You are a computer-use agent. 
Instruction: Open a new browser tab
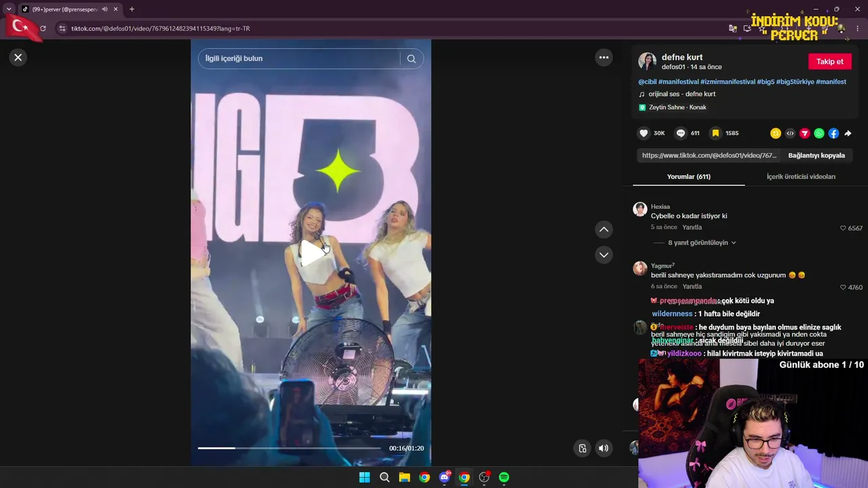pyautogui.click(x=132, y=9)
